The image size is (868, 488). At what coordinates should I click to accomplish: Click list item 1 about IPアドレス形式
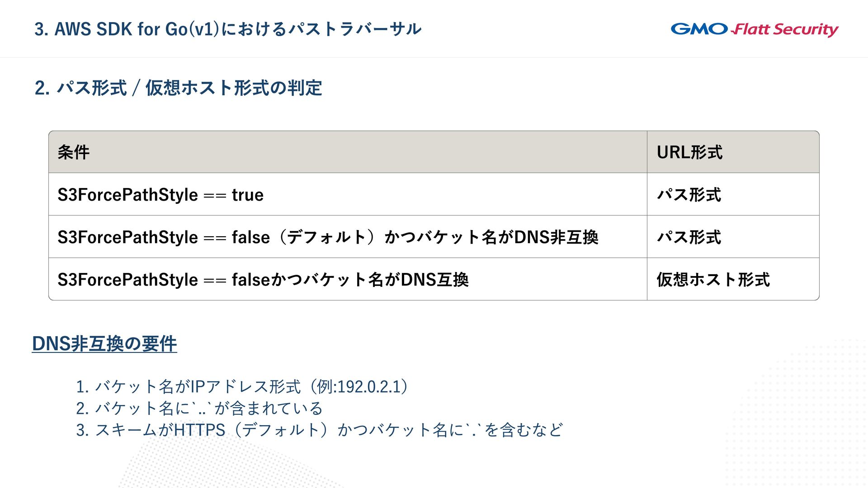coord(242,387)
